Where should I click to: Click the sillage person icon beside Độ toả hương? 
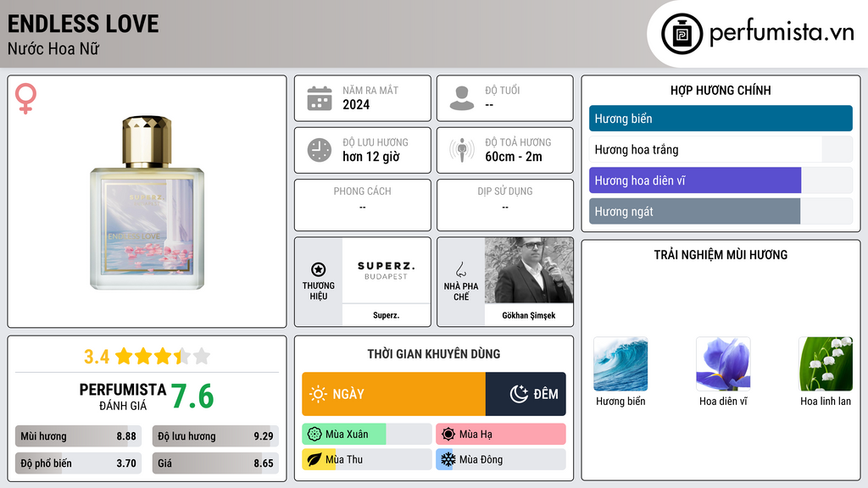pos(462,150)
